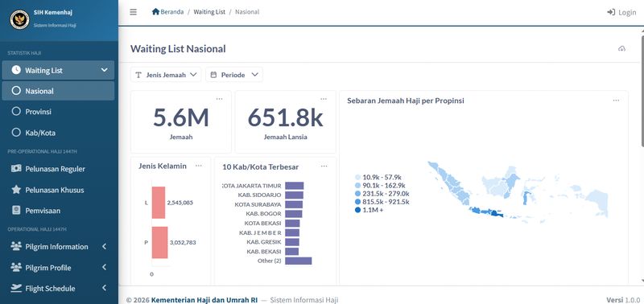The image size is (644, 304).
Task: Click the 815.5k - 921.5k legend swatch
Action: (357, 202)
